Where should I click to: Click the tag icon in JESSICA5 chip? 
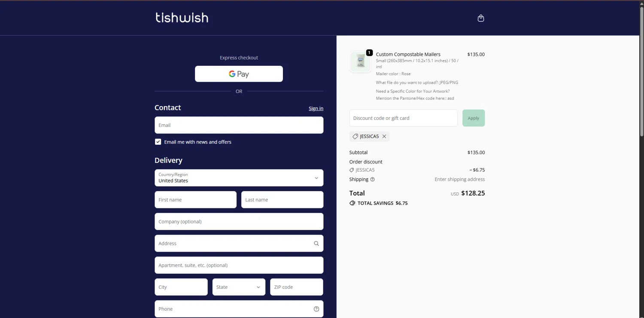355,136
